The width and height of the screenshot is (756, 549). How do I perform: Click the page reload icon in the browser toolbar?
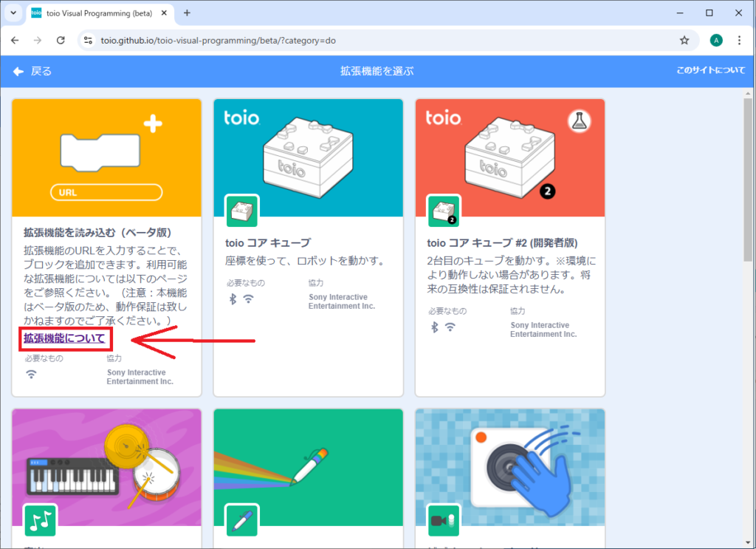[x=61, y=40]
